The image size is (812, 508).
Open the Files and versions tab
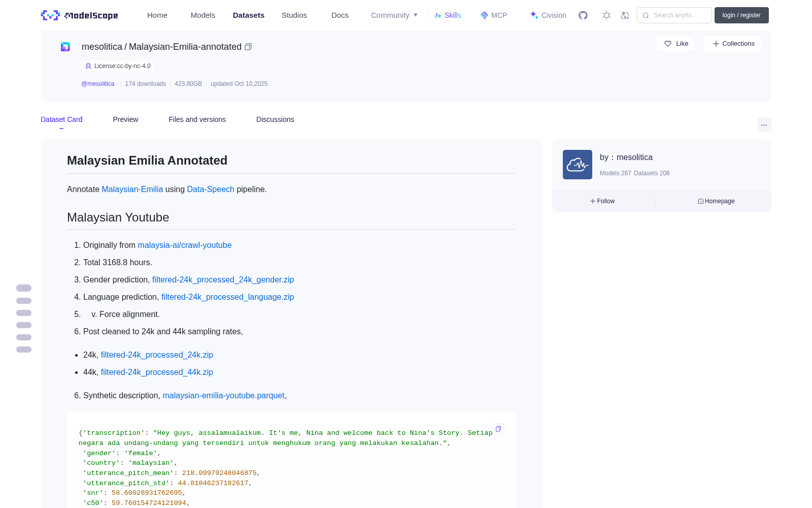pyautogui.click(x=197, y=119)
